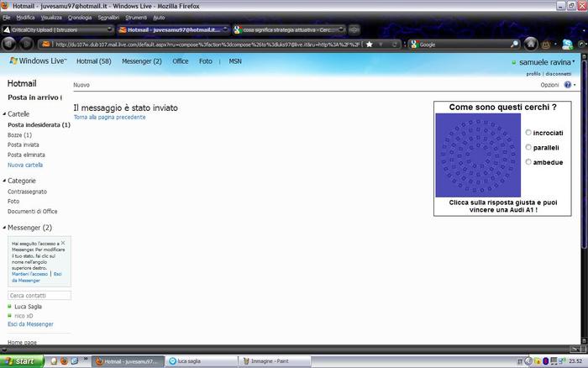
Task: Click 'Torna alla pagina precedente' link
Action: click(109, 117)
